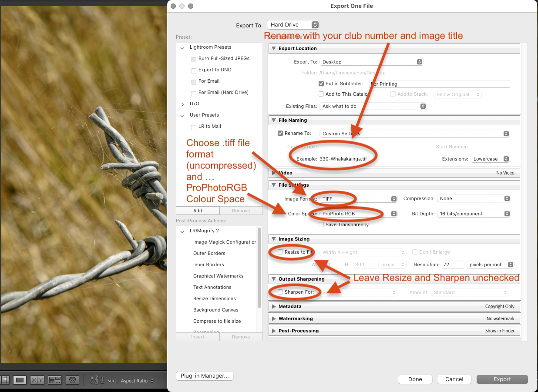This screenshot has width=538, height=392.
Task: Open the Plug-in Manager
Action: coord(205,376)
